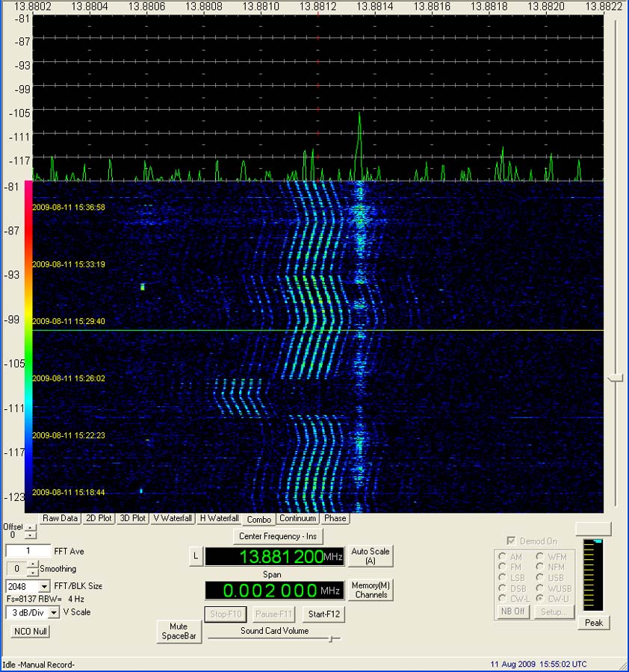Click the timestamp 2009-08-11 15:18:44
The height and width of the screenshot is (672, 629).
point(69,493)
